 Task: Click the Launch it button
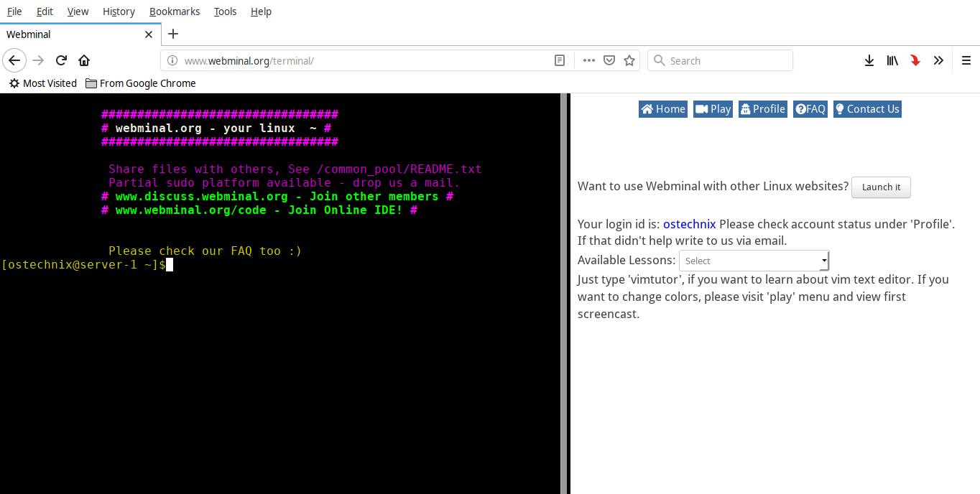[x=881, y=187]
